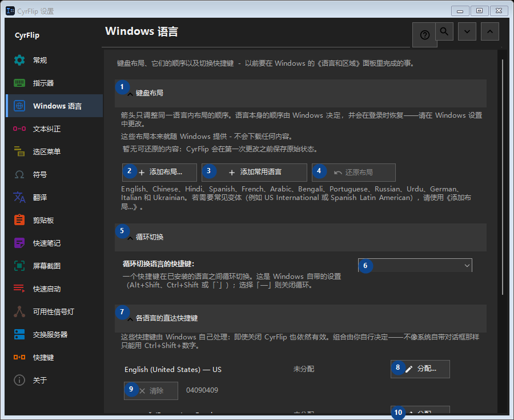Open the 常规 settings page

54,61
